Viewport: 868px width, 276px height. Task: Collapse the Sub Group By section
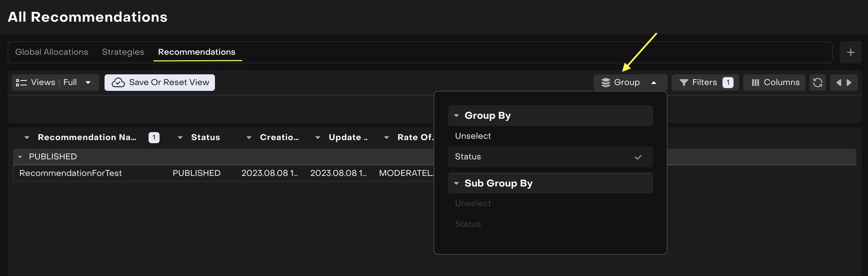456,183
